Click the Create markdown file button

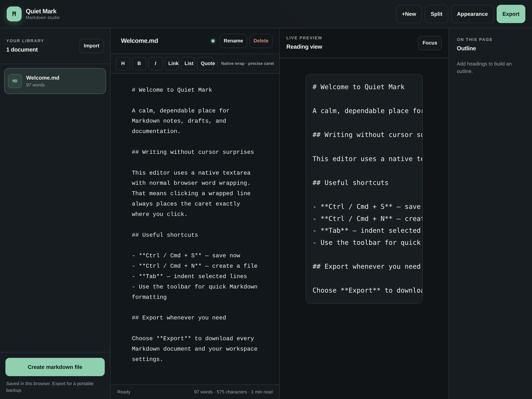tap(55, 367)
